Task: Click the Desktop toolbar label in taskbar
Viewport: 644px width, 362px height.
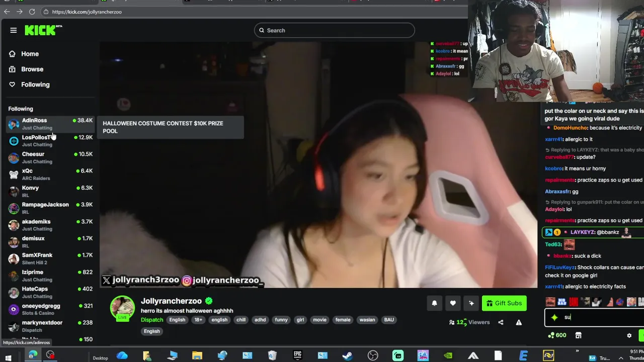Action: tap(100, 358)
